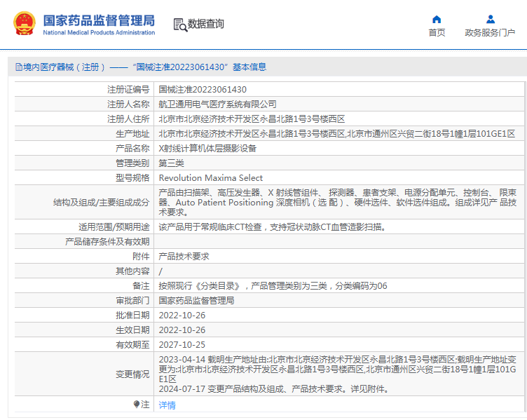Click the national emblem logo
The image size is (527, 420).
[x=25, y=23]
